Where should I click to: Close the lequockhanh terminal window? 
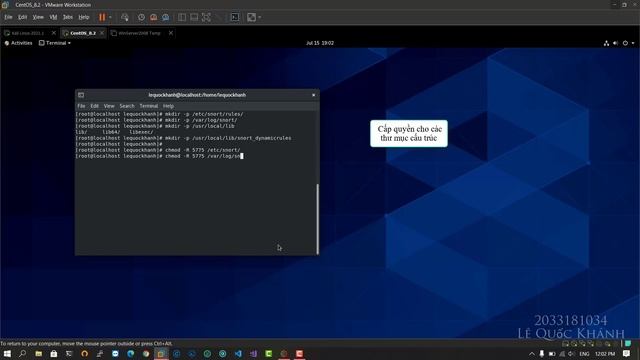pyautogui.click(x=313, y=95)
